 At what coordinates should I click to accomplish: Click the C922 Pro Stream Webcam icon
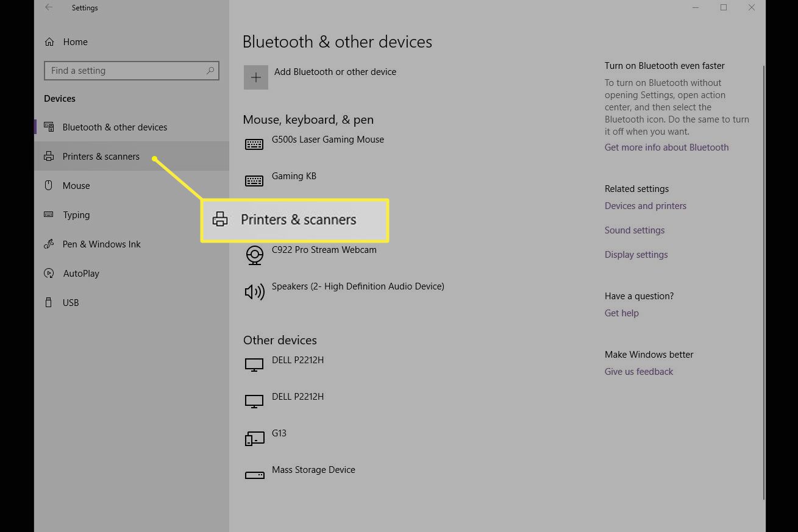click(x=255, y=255)
